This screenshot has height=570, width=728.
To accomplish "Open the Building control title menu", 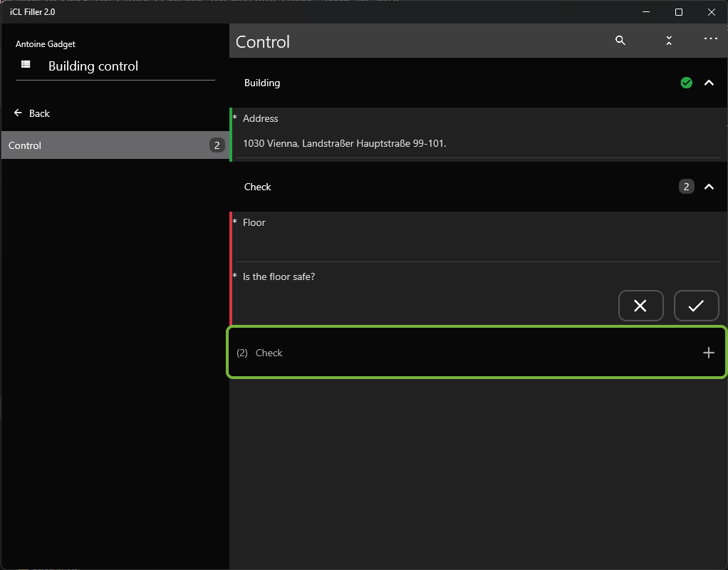I will (93, 66).
